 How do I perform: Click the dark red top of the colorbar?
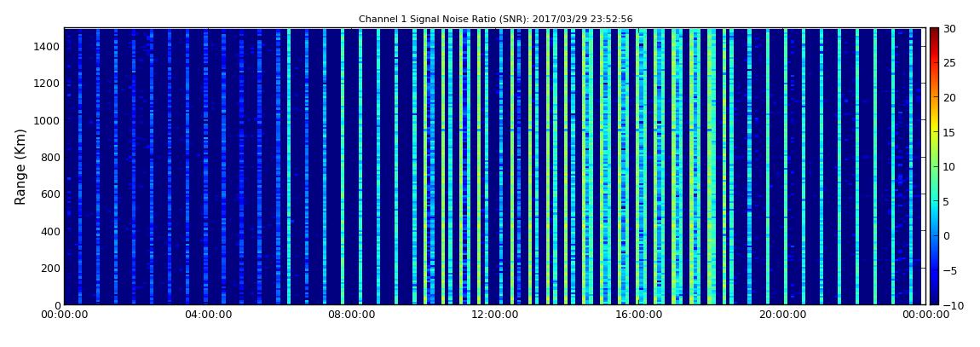(x=934, y=34)
